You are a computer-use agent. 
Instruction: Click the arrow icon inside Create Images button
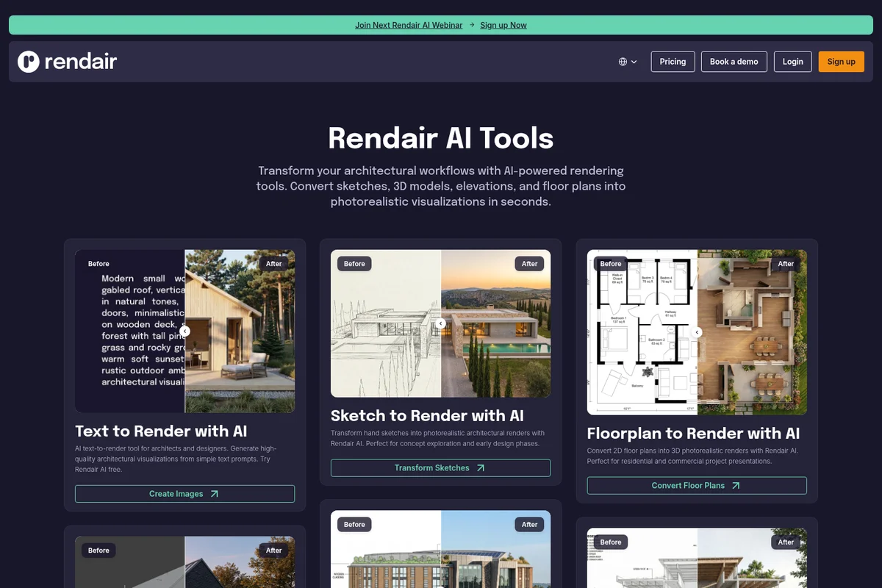point(215,494)
